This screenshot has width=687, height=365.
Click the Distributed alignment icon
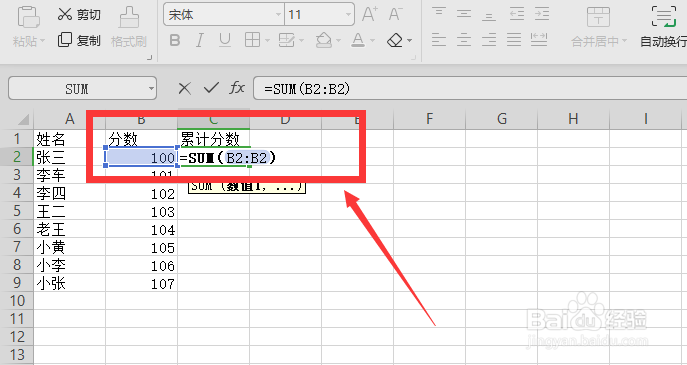pyautogui.click(x=539, y=40)
